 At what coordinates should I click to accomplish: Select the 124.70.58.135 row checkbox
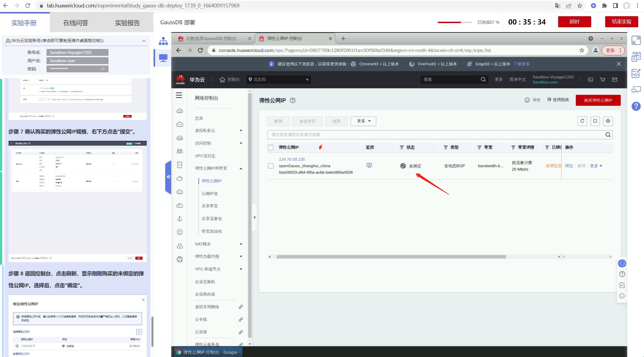click(x=271, y=166)
